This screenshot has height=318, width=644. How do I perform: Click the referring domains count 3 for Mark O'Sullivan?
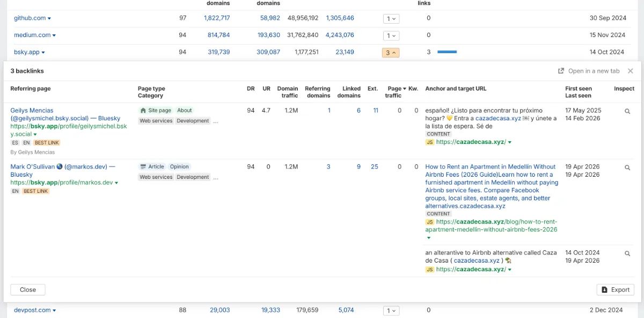pos(328,167)
